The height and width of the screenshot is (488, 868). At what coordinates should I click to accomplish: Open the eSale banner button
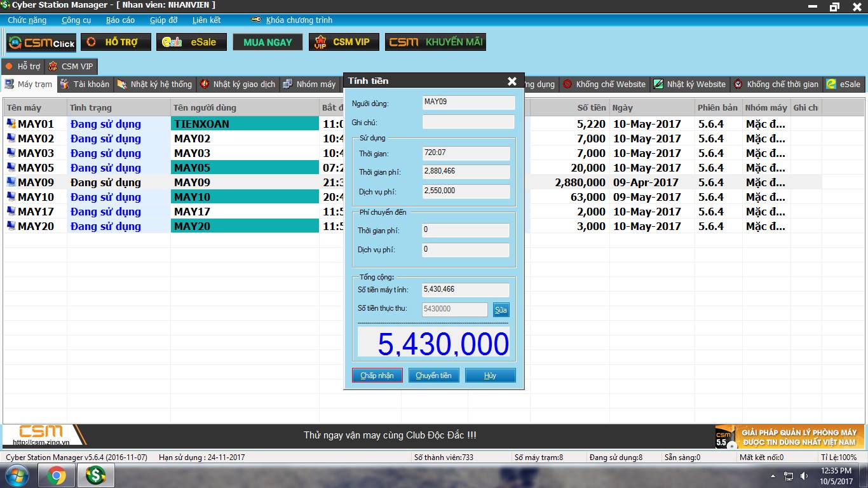tap(191, 42)
